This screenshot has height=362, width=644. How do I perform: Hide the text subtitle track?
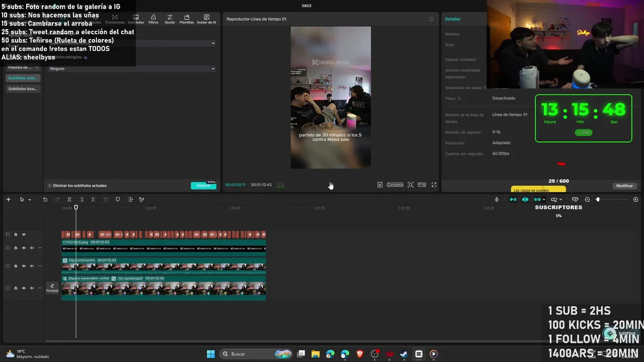tap(24, 235)
